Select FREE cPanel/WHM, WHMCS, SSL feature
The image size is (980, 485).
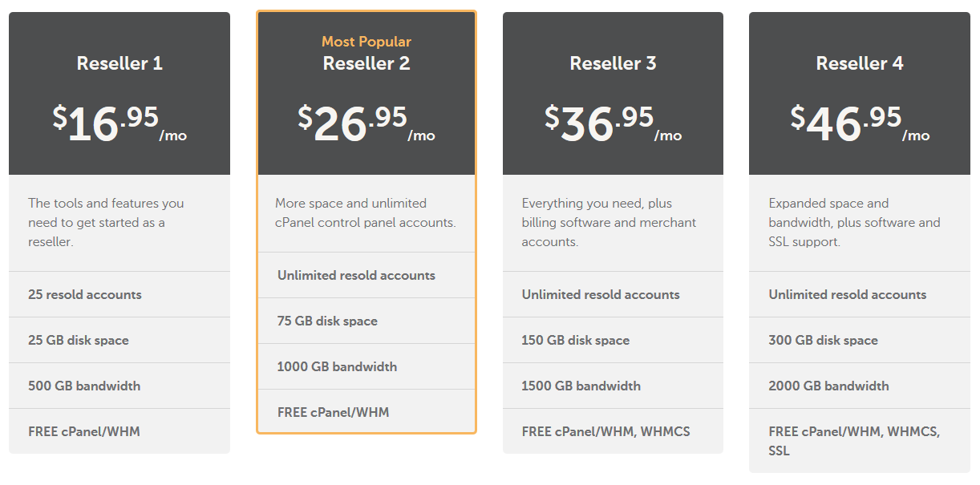tap(859, 440)
